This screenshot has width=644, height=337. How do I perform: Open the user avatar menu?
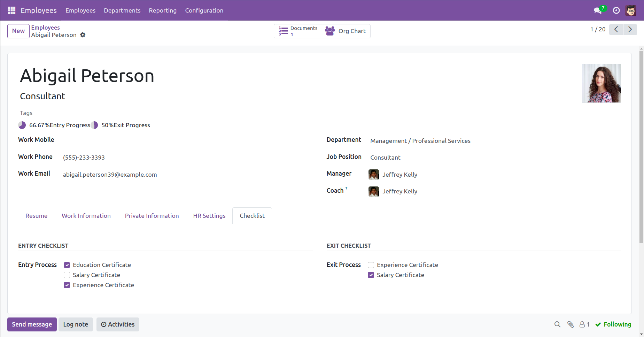pyautogui.click(x=631, y=10)
